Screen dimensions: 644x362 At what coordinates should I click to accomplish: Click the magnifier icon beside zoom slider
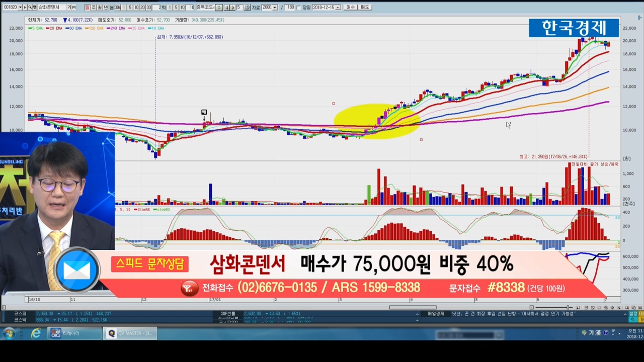[x=578, y=307]
